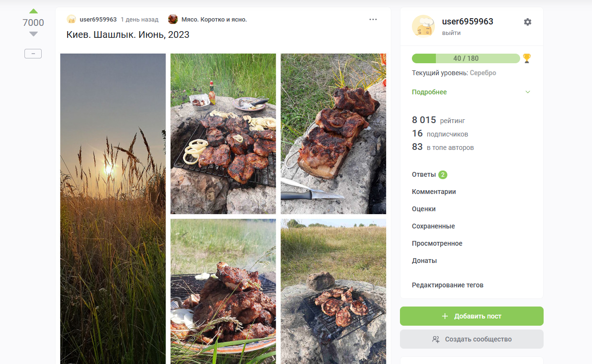Open the Сохраненные saved posts list

[x=433, y=226]
